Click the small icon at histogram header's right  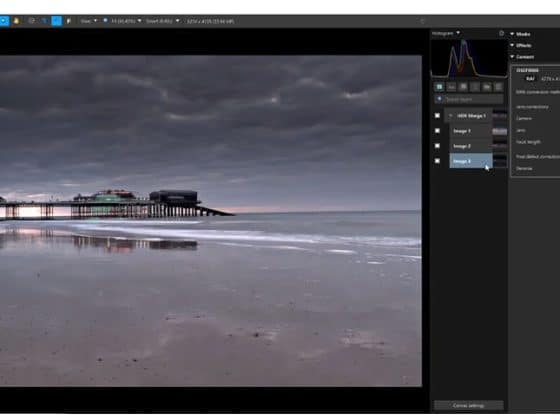[x=501, y=34]
